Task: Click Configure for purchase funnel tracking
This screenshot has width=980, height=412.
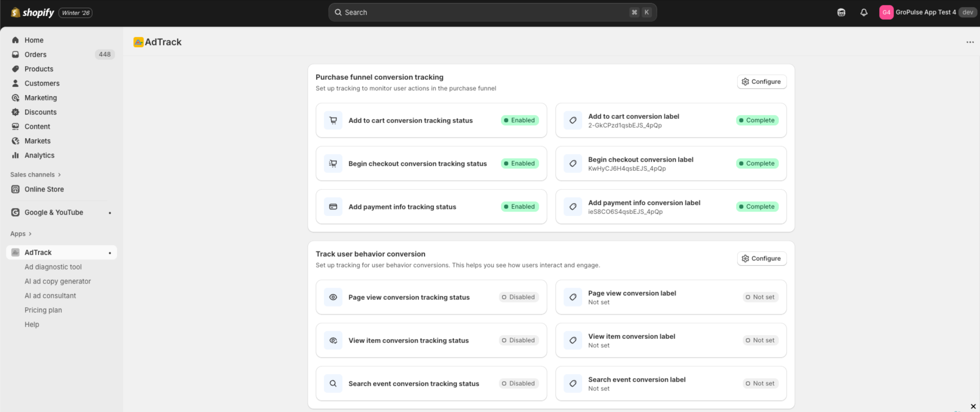Action: 761,82
